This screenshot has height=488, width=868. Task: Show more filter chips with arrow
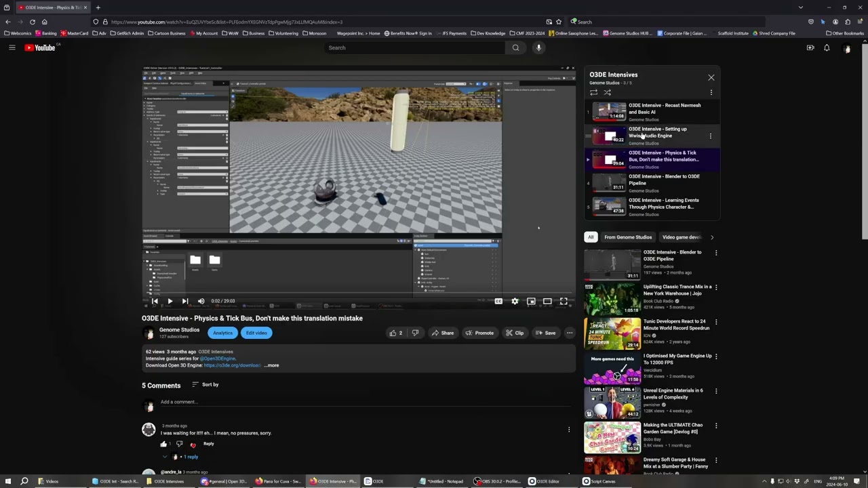tap(712, 237)
